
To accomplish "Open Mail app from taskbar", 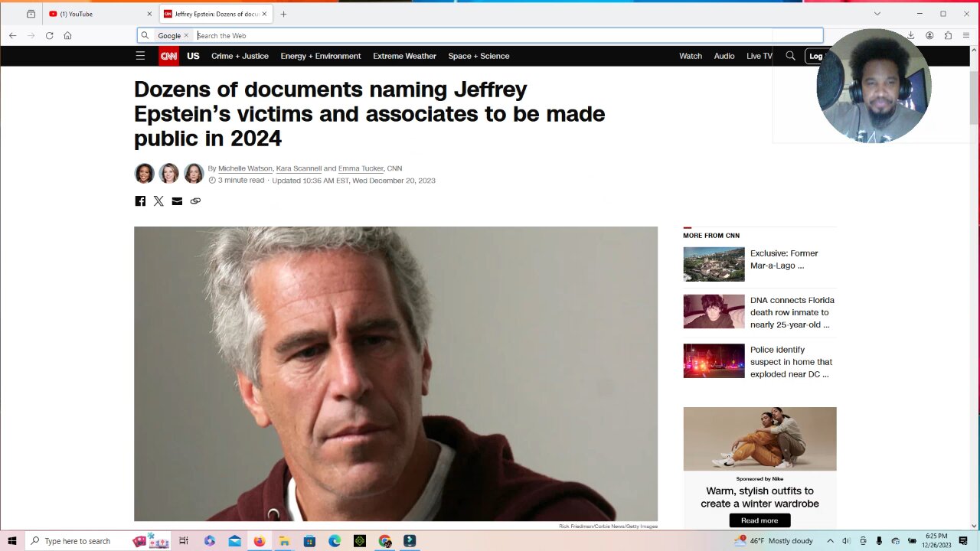I will [x=234, y=541].
